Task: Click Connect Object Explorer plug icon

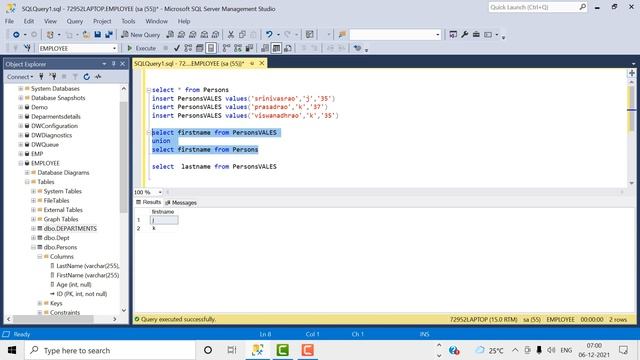Action: [41, 77]
